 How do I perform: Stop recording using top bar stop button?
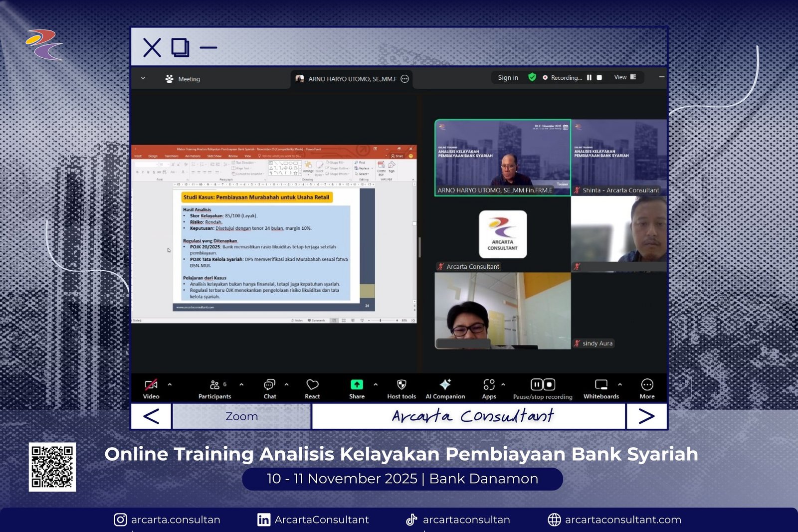[x=599, y=78]
